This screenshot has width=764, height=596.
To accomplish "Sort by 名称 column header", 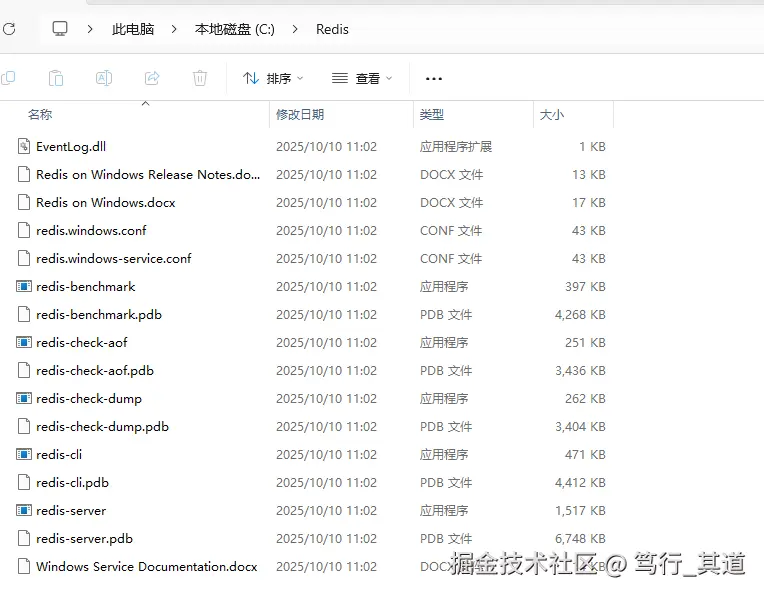I will 40,115.
